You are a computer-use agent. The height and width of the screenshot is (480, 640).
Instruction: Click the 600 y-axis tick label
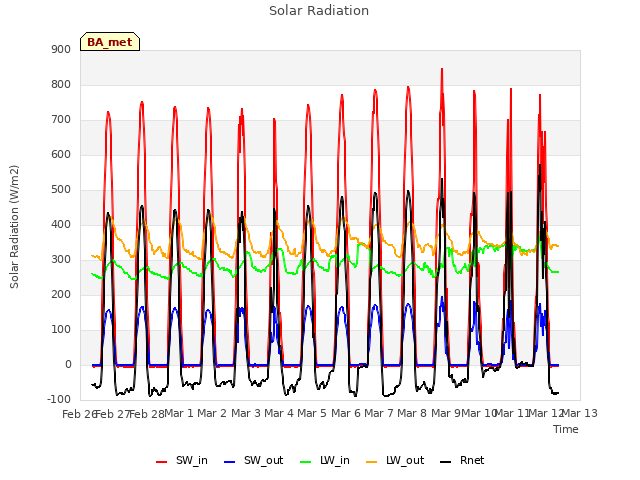click(x=61, y=154)
